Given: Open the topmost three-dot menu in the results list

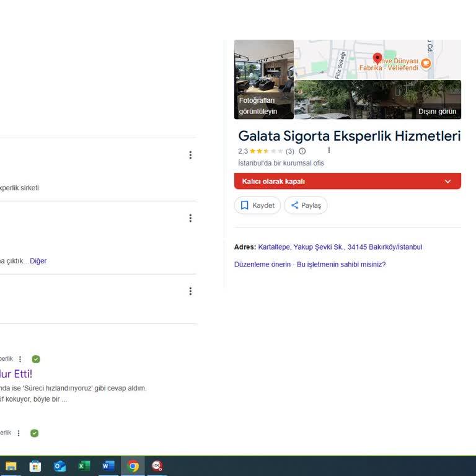Looking at the screenshot, I should pyautogui.click(x=190, y=155).
